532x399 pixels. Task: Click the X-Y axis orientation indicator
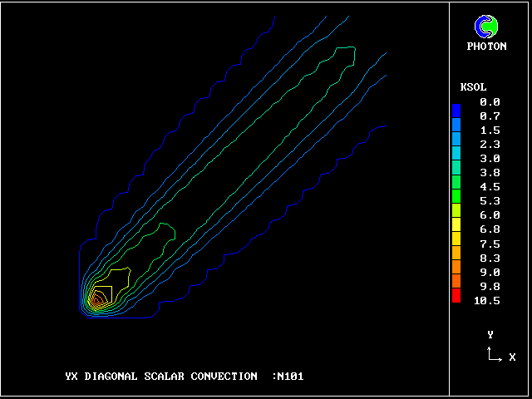pos(495,355)
